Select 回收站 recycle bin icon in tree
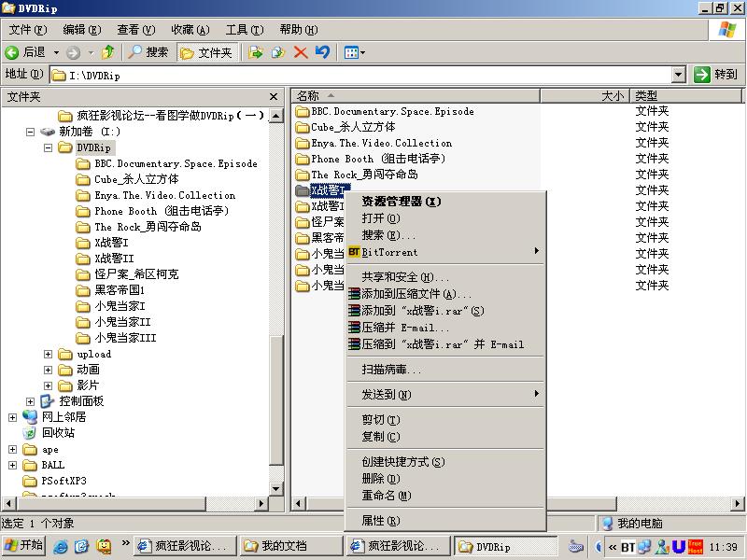 pos(30,433)
